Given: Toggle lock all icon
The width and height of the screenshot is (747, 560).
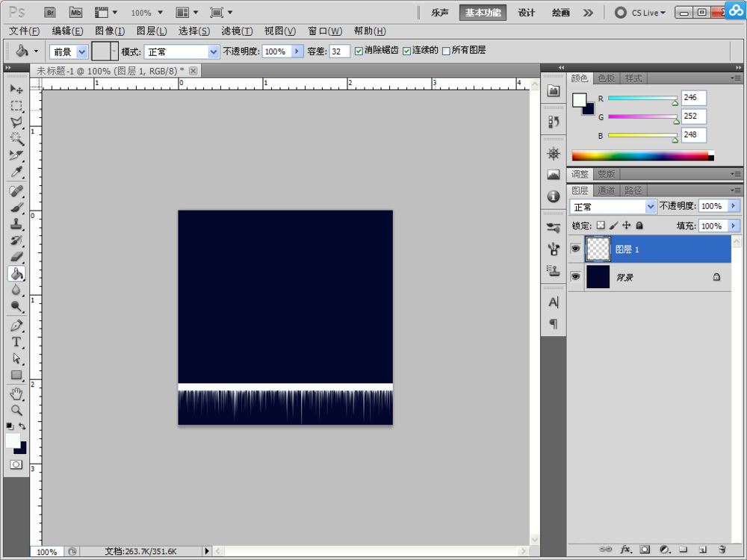Looking at the screenshot, I should click(639, 225).
